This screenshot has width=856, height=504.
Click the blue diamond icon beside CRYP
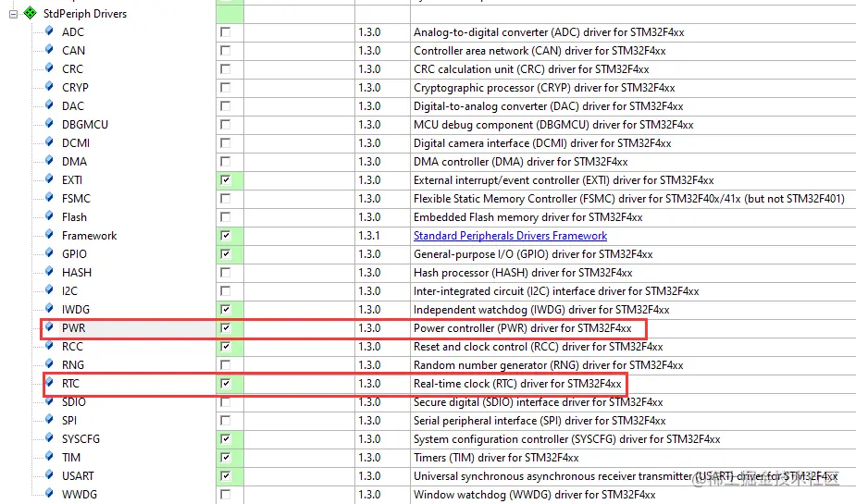point(49,87)
